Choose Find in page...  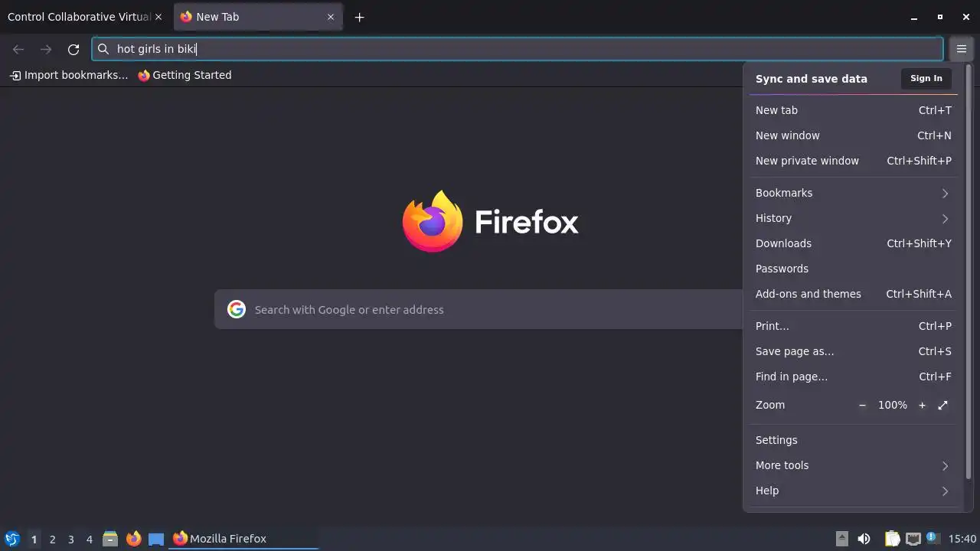tap(853, 377)
